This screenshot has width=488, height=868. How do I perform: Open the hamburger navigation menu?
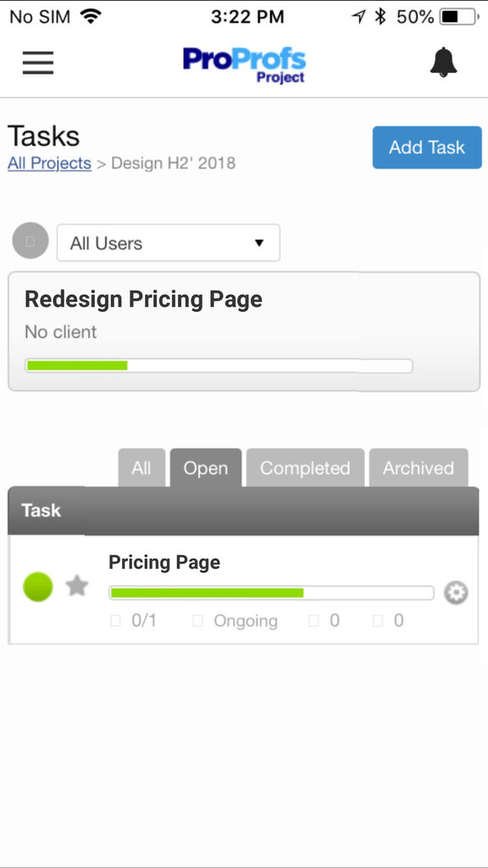click(38, 63)
